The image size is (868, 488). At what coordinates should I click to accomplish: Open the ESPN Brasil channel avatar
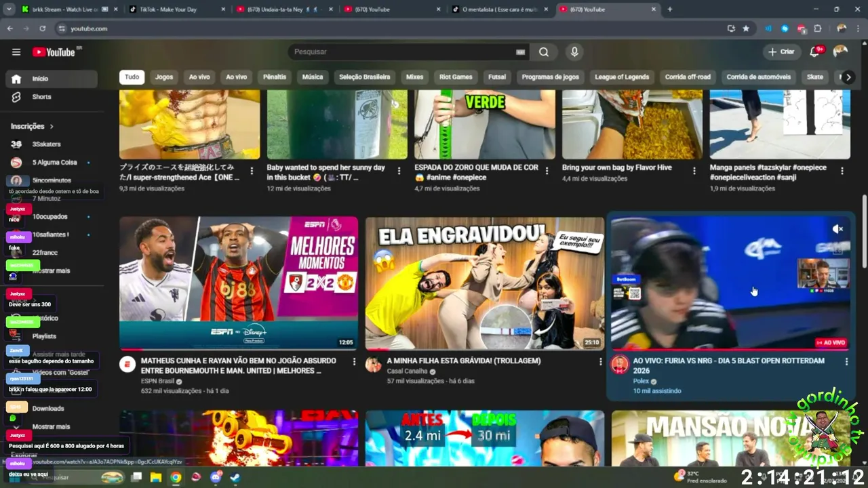127,365
